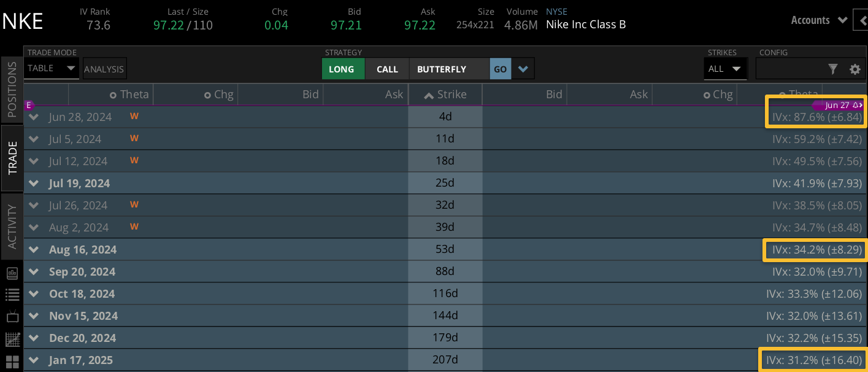Switch to the Positions tab
868x372 pixels.
coord(12,90)
